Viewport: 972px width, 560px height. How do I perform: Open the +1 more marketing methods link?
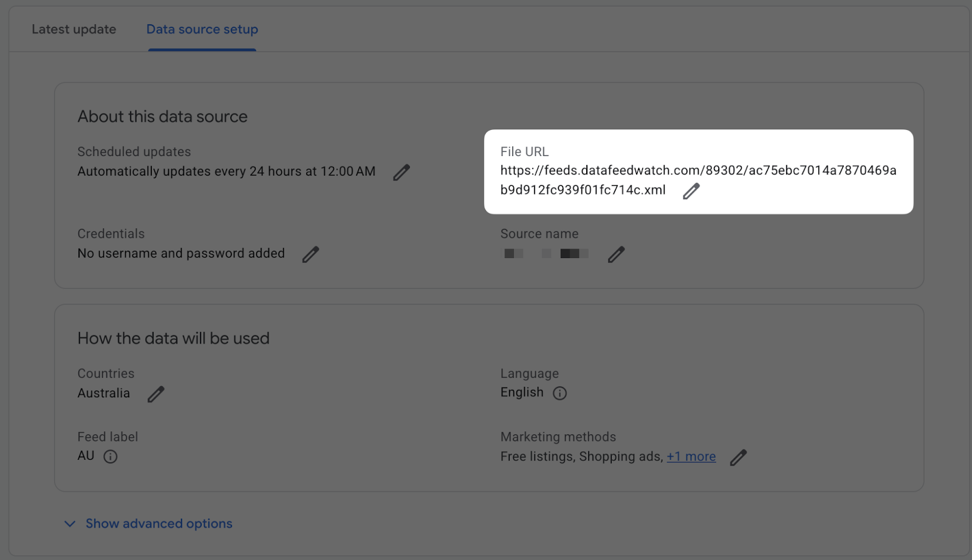(x=691, y=457)
